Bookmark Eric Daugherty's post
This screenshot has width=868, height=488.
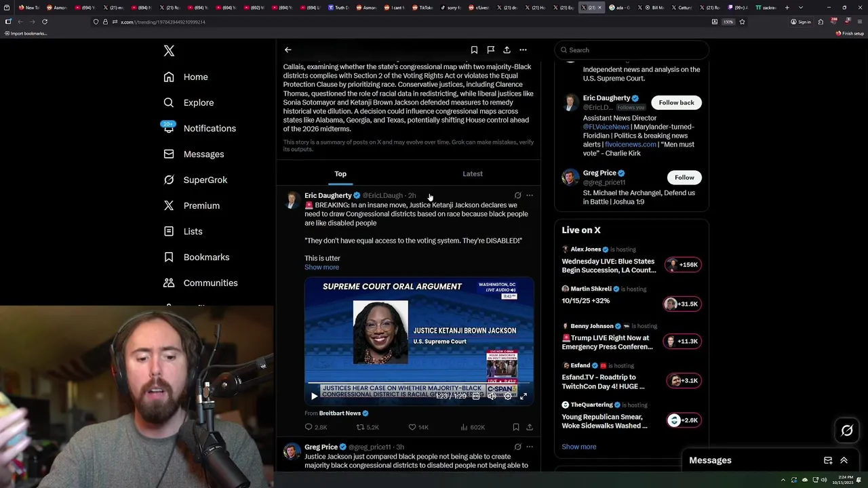[516, 428]
